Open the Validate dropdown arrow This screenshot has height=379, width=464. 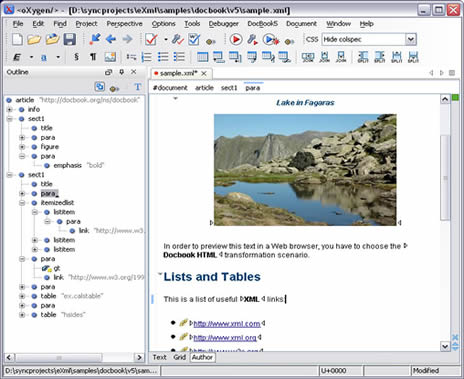point(166,39)
